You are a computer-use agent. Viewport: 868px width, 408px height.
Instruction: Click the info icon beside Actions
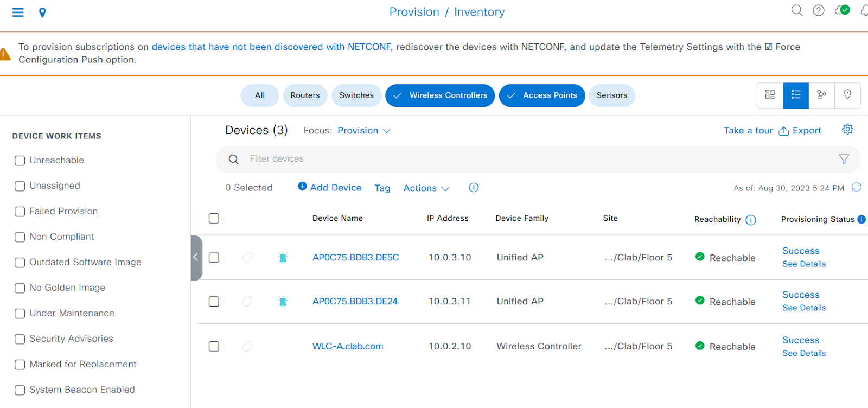click(474, 188)
